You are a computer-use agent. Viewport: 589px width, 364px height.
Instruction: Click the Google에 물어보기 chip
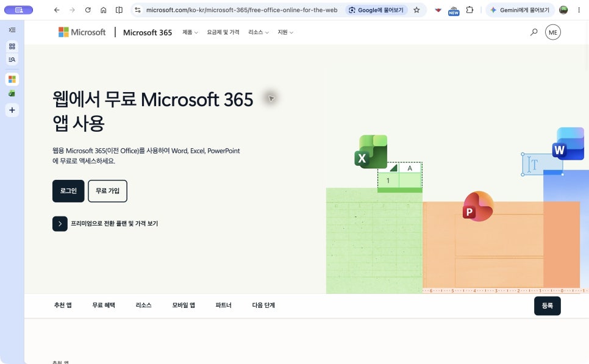click(376, 10)
